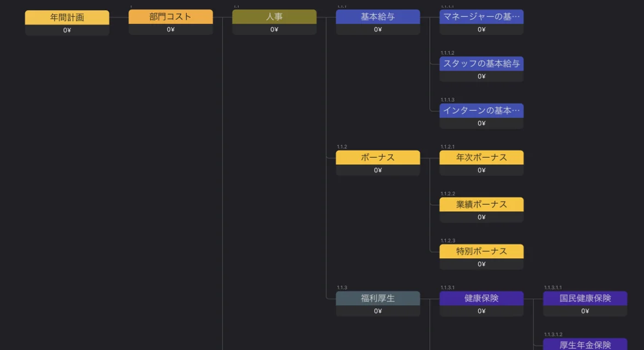The width and height of the screenshot is (644, 350).
Task: Select the 厚生年金保険 node
Action: pos(585,345)
